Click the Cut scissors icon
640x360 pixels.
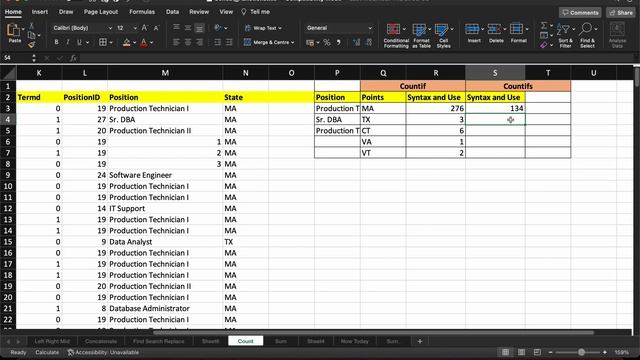[31, 26]
